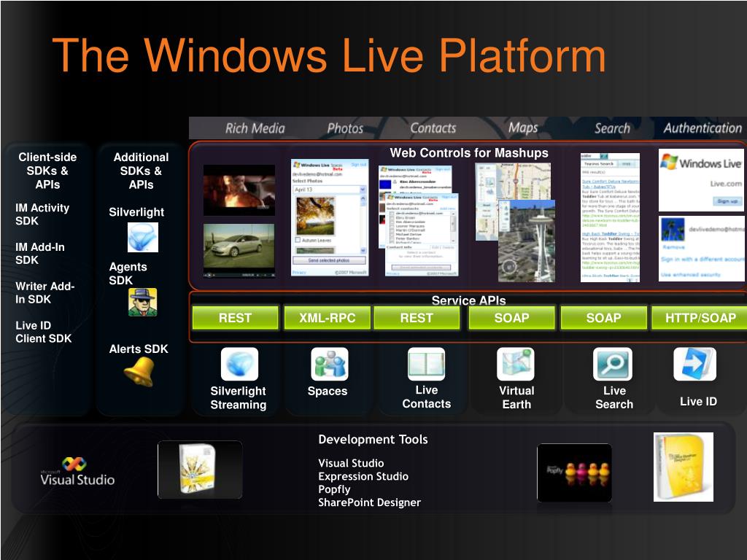Click the SOAP button under Search
This screenshot has width=747, height=560.
pyautogui.click(x=603, y=318)
